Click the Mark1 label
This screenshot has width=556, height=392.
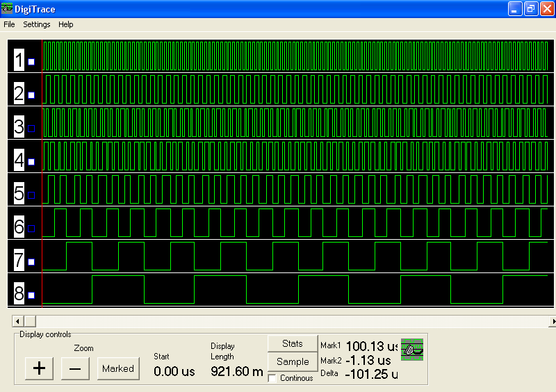click(331, 345)
